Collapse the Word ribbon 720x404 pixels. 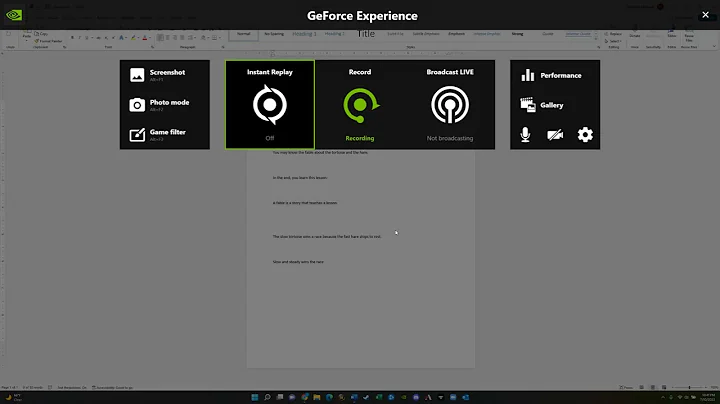(x=714, y=47)
